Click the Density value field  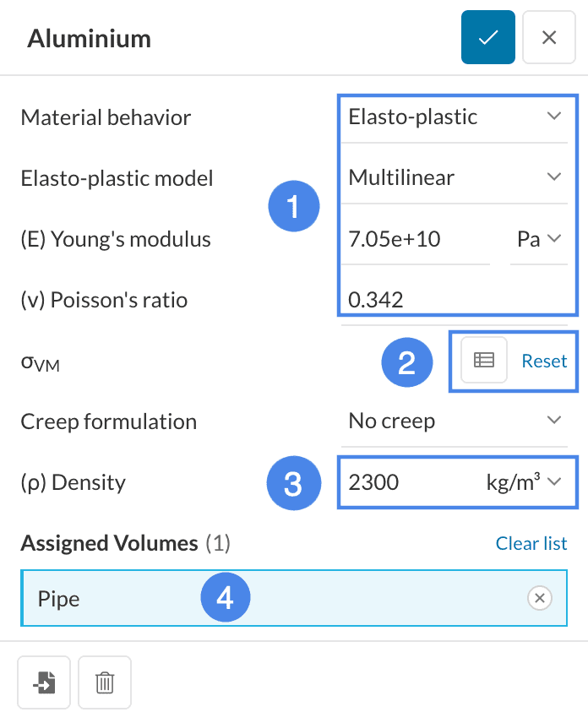[397, 482]
